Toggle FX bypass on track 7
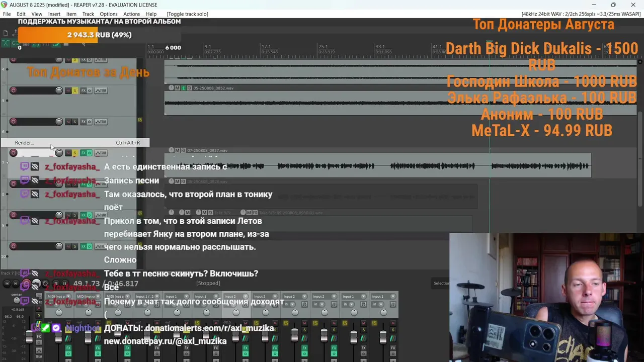The height and width of the screenshot is (362, 644). coord(90,153)
